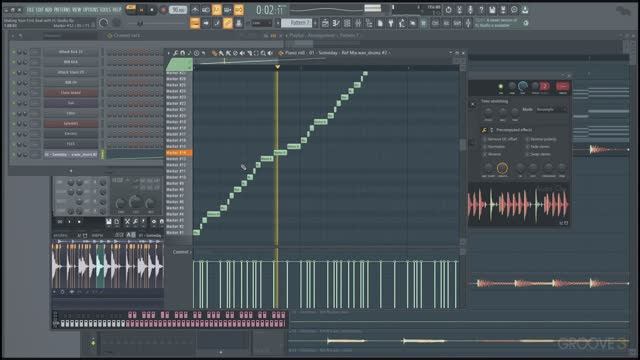Toggle the Pat/Song mode switch
Image resolution: width=640 pixels, height=360 pixels.
click(131, 9)
